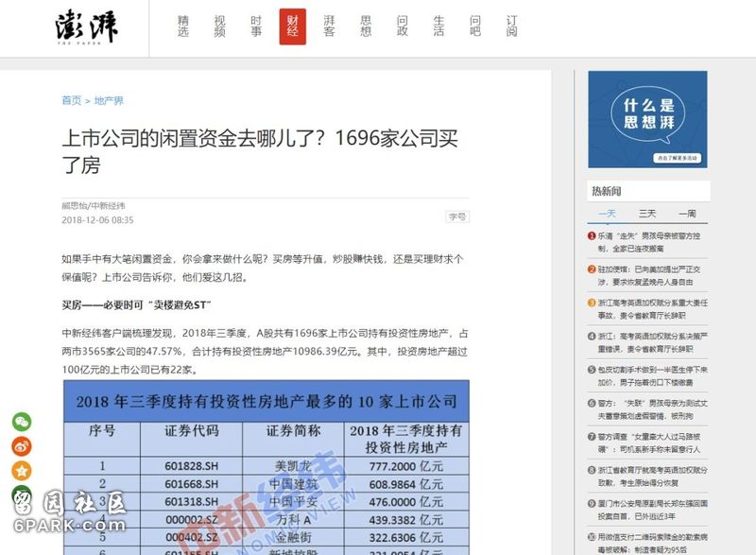
Task: Select the 一天 hot news tab
Action: 607,213
